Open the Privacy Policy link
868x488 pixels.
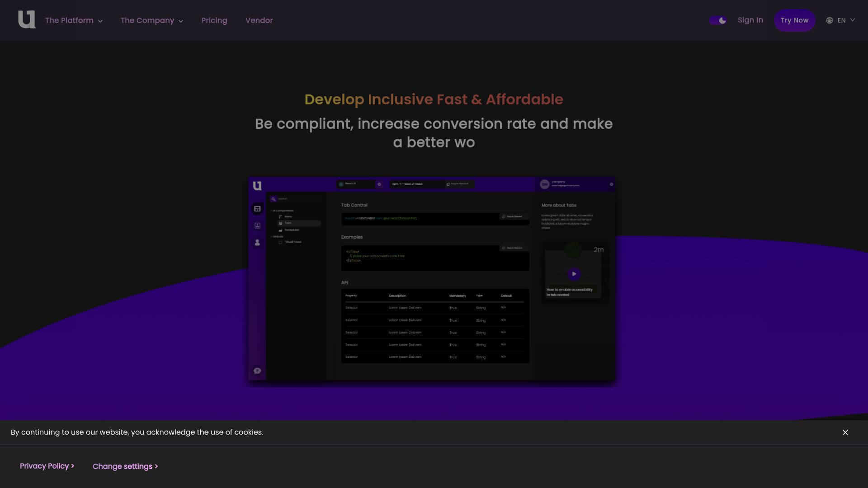[47, 466]
